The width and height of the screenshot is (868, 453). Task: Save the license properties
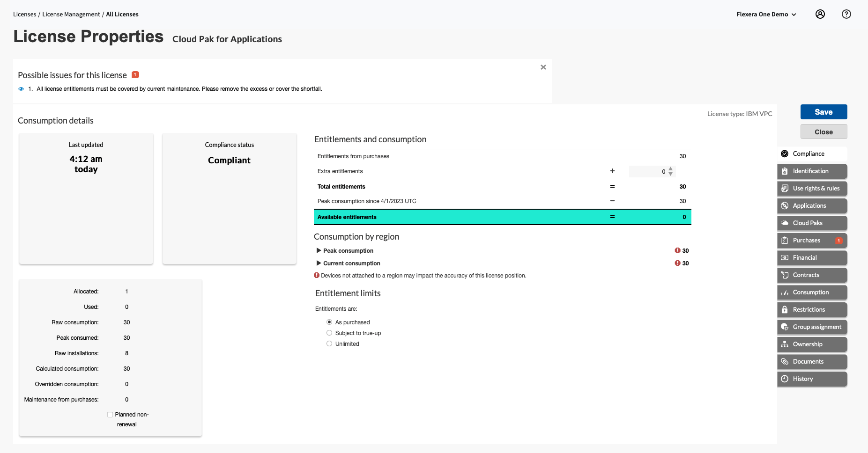[x=823, y=112]
